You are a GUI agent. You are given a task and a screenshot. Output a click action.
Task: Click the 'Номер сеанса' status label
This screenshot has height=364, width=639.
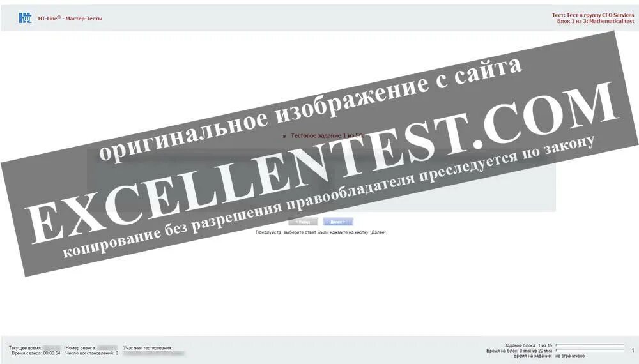coord(81,348)
